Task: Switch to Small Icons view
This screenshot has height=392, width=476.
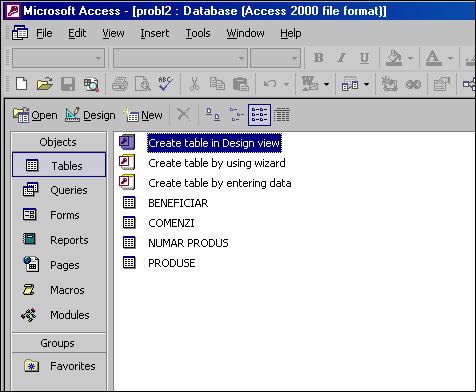Action: (236, 115)
